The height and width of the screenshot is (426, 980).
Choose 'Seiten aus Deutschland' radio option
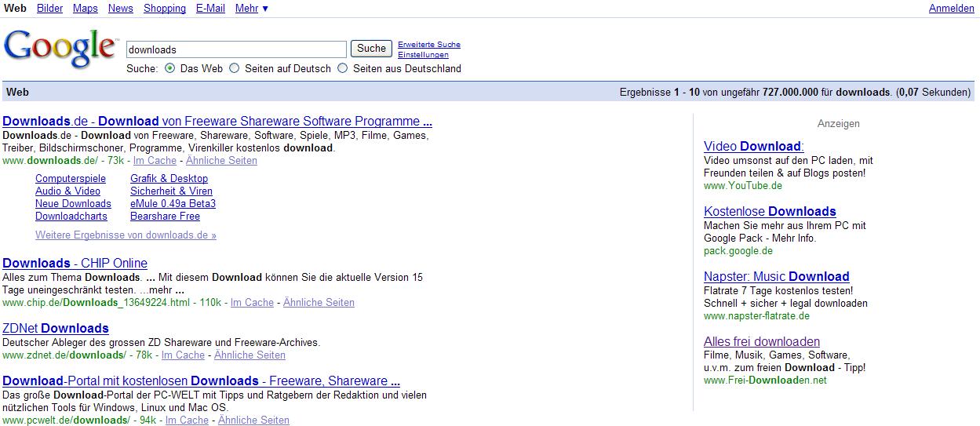(x=342, y=68)
